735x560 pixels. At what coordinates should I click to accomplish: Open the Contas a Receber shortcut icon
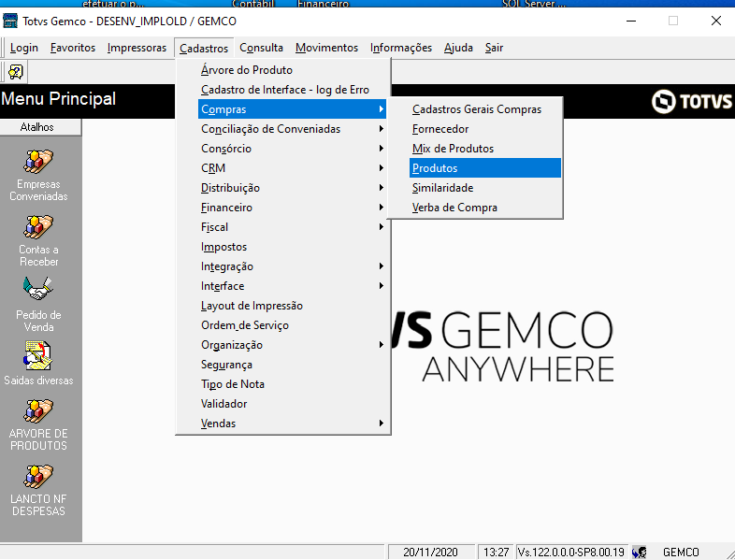click(x=38, y=227)
